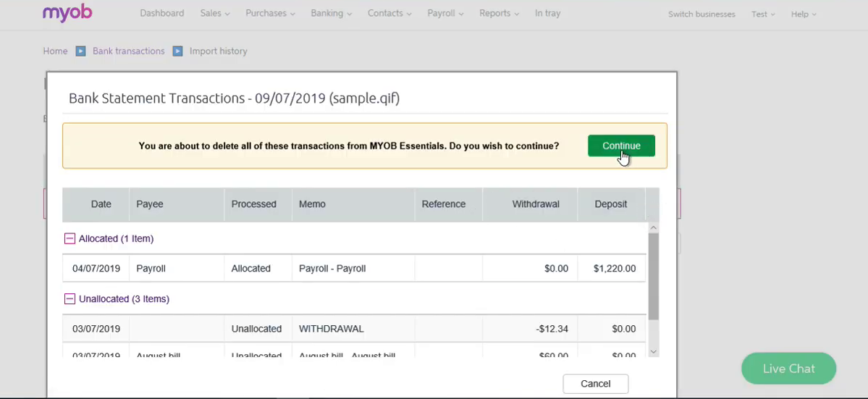868x399 pixels.
Task: Click the transactions list scrollbar thumb
Action: pos(653,276)
